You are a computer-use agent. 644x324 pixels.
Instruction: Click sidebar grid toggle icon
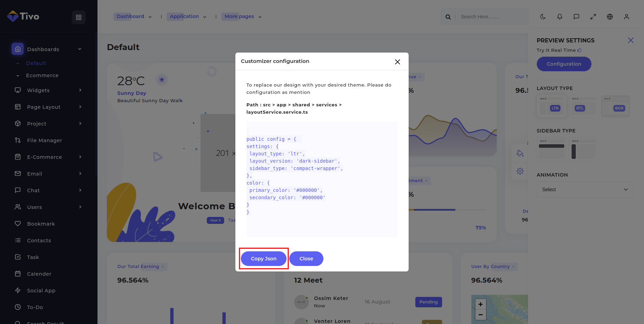coord(79,17)
